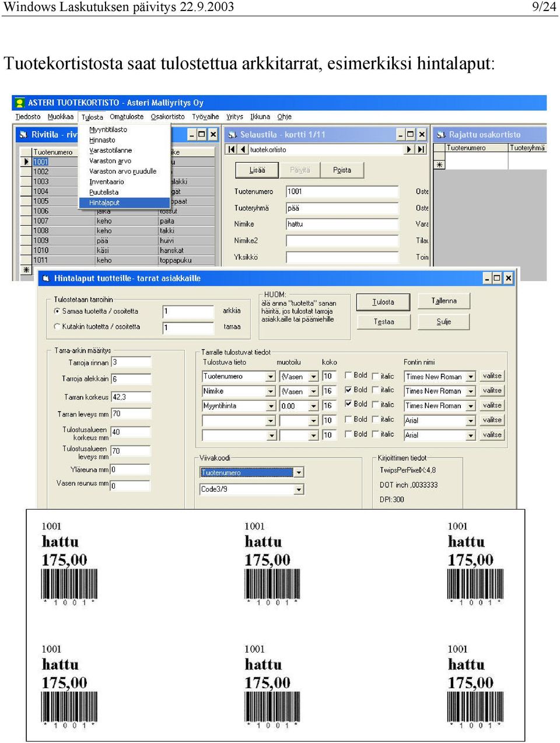Open the Myyntihinta dropdown under Tulostuva tieto
The width and height of the screenshot is (560, 743).
(271, 406)
